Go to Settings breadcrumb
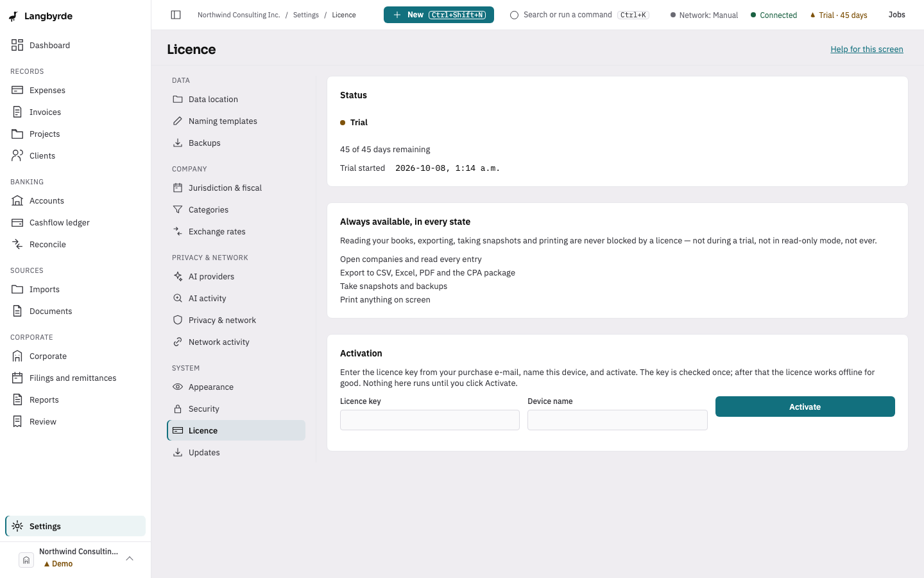This screenshot has width=924, height=578. (x=306, y=15)
